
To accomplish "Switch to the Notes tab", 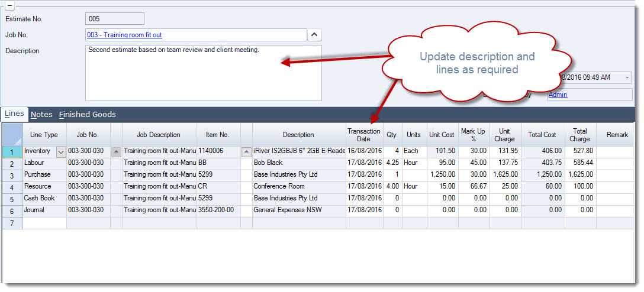I will click(41, 115).
